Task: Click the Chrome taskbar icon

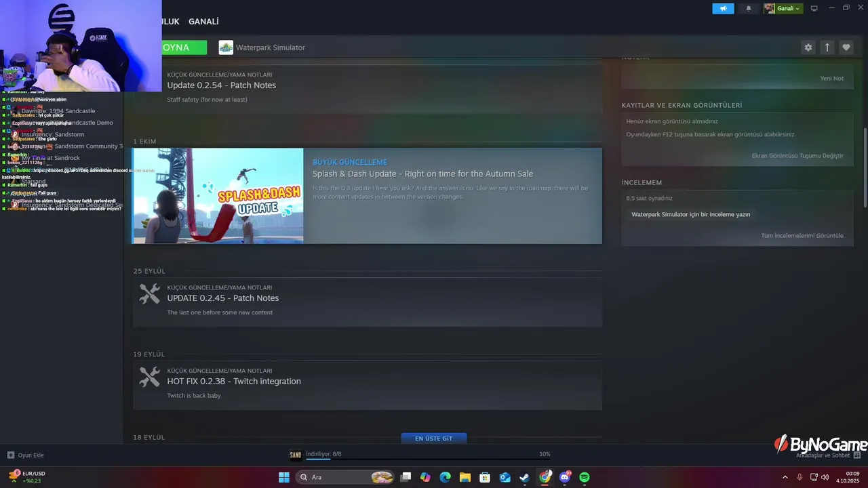Action: click(x=545, y=477)
